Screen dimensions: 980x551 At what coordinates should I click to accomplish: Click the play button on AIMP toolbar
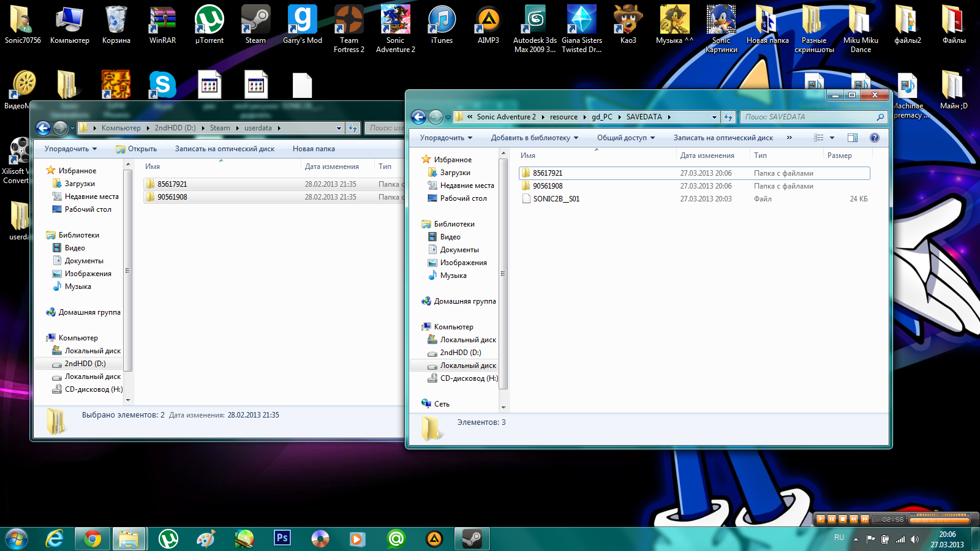821,519
